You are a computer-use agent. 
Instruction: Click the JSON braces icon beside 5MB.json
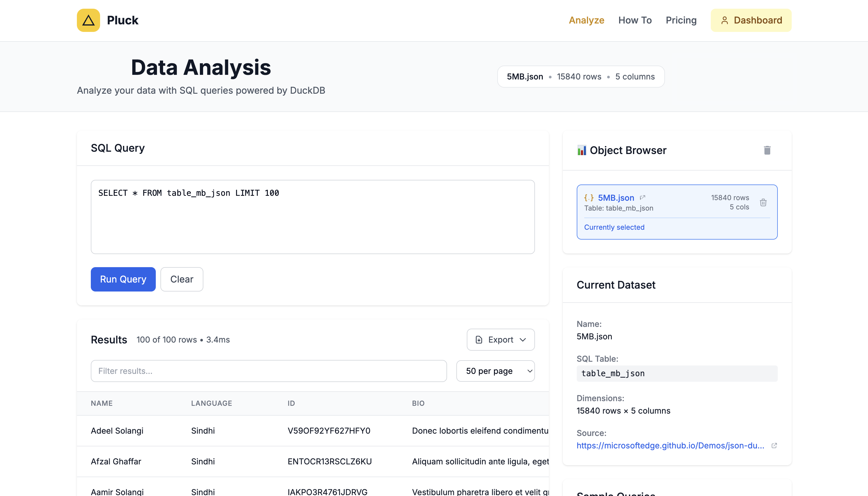coord(589,198)
